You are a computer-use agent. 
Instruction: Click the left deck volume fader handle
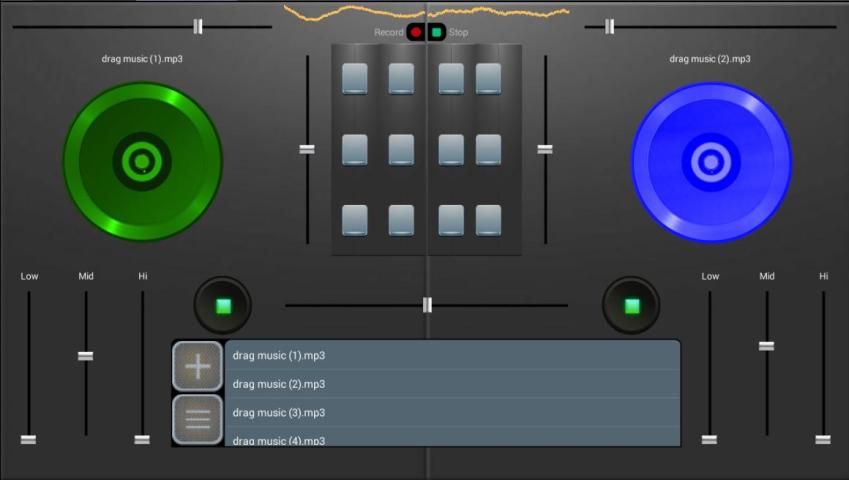(307, 149)
